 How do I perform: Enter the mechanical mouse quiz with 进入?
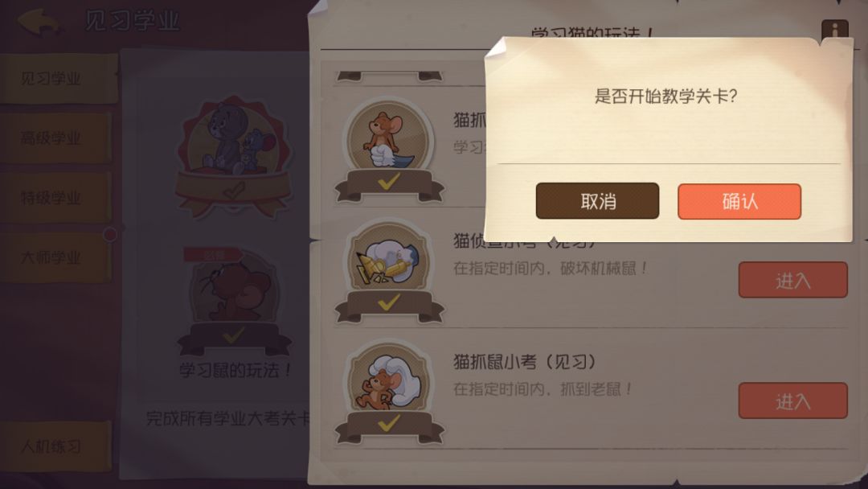792,280
